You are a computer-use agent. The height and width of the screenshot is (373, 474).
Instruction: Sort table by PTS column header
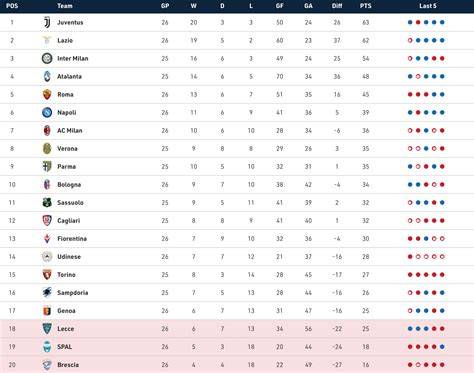[x=365, y=6]
